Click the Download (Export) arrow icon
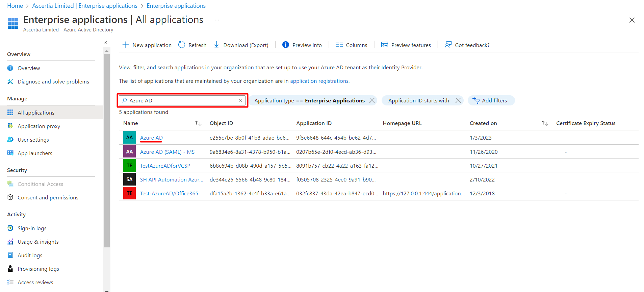 216,45
